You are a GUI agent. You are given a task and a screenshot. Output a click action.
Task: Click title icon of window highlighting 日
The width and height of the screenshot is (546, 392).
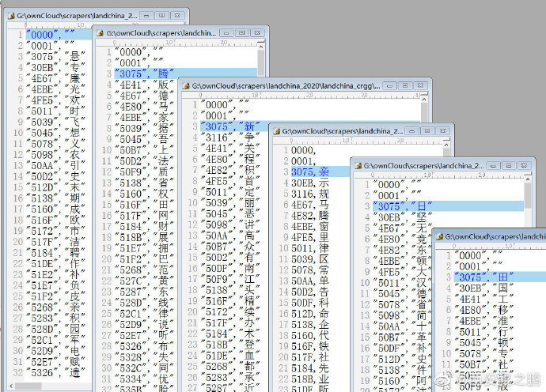358,166
